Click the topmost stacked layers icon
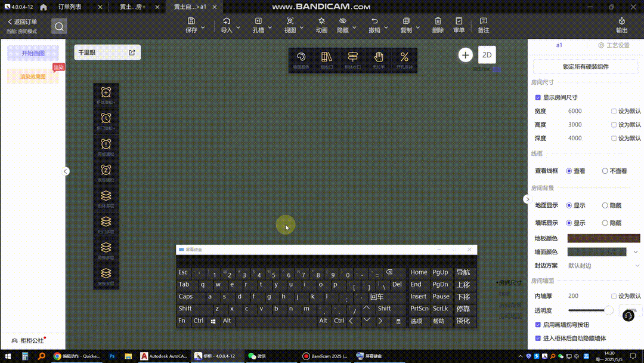Screen dimensions: 644x363 [x=106, y=196]
